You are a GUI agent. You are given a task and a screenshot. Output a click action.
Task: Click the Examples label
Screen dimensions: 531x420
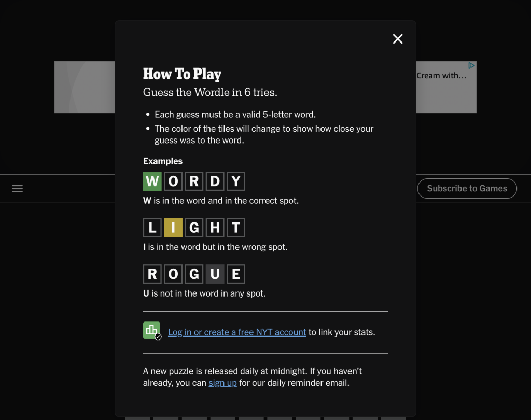pos(162,161)
